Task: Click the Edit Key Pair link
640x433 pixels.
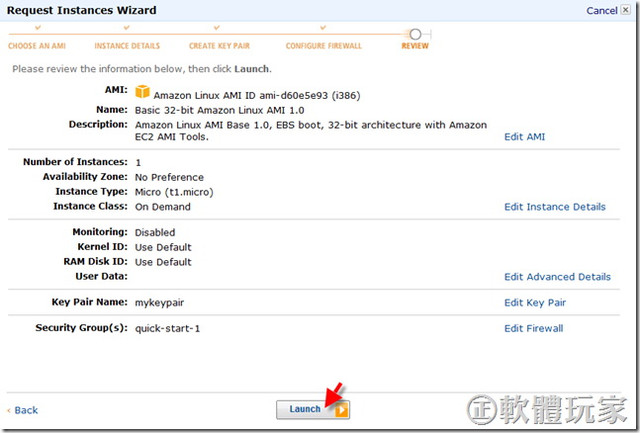Action: click(x=535, y=303)
